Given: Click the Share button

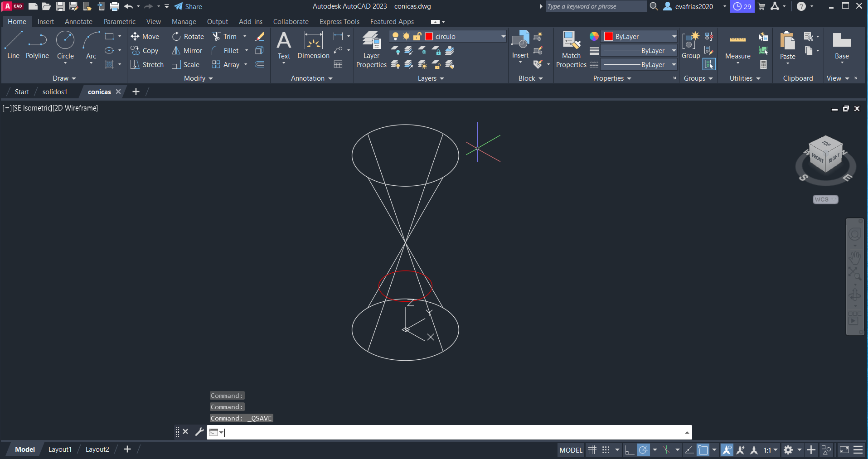Looking at the screenshot, I should (x=188, y=6).
